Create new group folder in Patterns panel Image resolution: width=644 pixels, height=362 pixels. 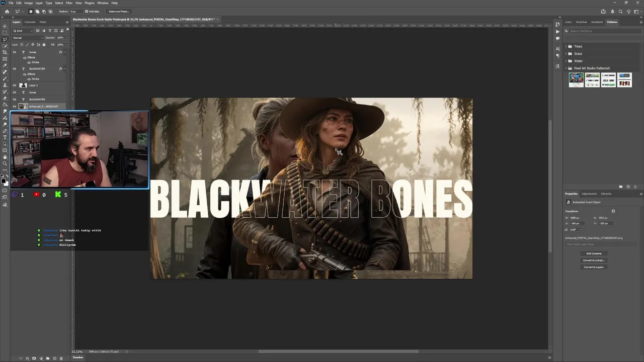[x=621, y=187]
